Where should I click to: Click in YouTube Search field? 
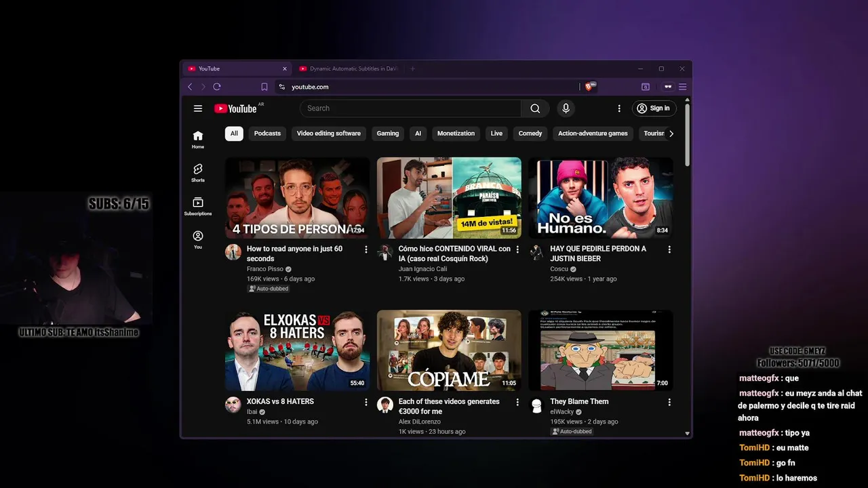tap(410, 108)
